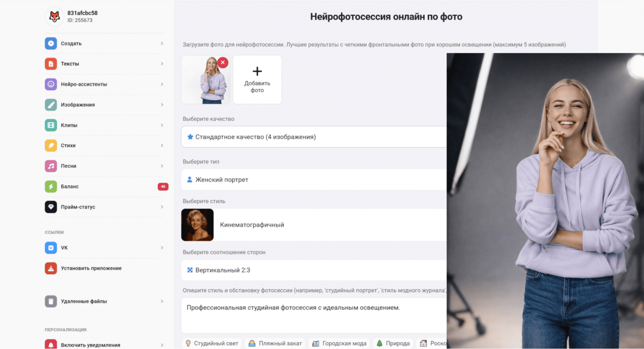
Task: Open the Баланс menu item
Action: (106, 187)
